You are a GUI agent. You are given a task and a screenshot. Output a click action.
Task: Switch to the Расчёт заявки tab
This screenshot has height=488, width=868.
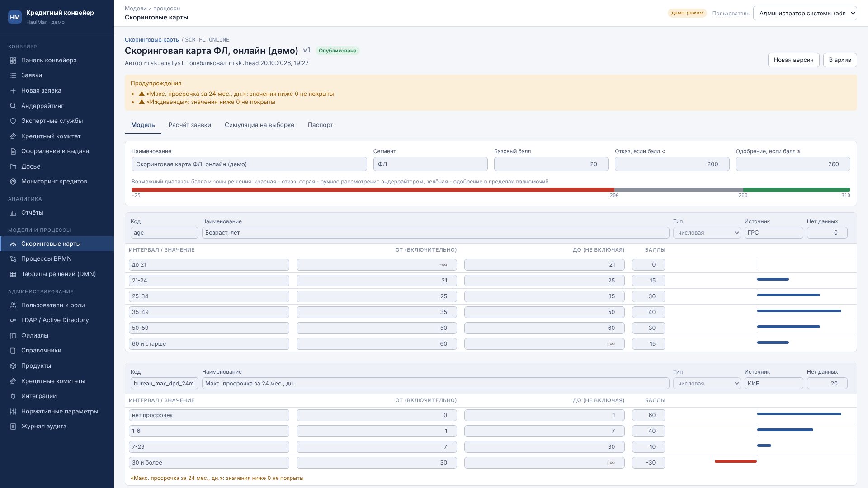coord(189,125)
